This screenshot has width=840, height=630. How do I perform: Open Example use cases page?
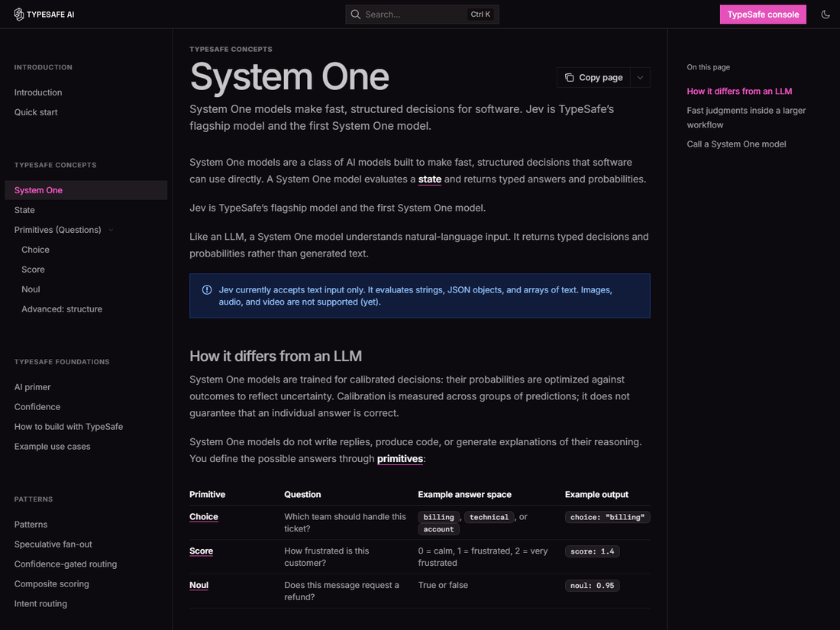click(53, 447)
